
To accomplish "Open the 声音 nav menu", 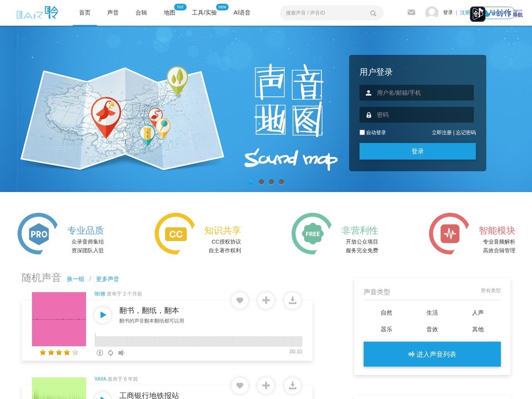I will (x=113, y=12).
